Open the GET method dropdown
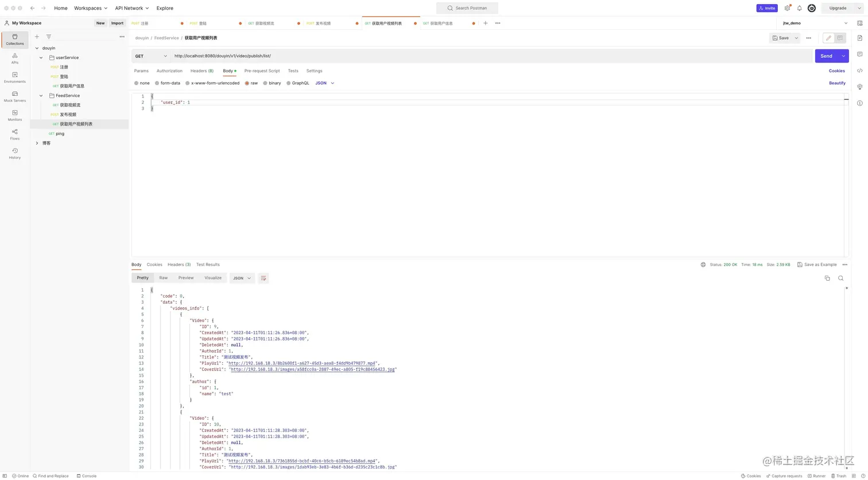The width and height of the screenshot is (868, 480). point(151,56)
